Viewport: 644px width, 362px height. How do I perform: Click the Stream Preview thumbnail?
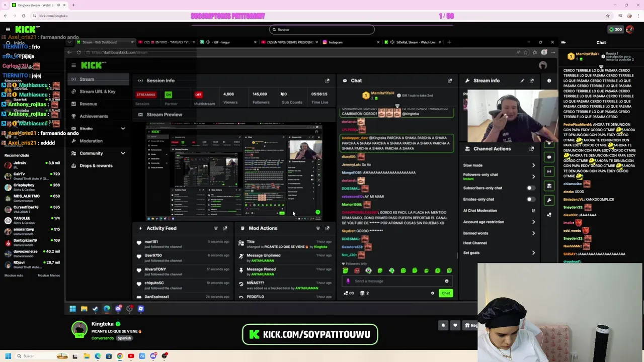click(234, 171)
